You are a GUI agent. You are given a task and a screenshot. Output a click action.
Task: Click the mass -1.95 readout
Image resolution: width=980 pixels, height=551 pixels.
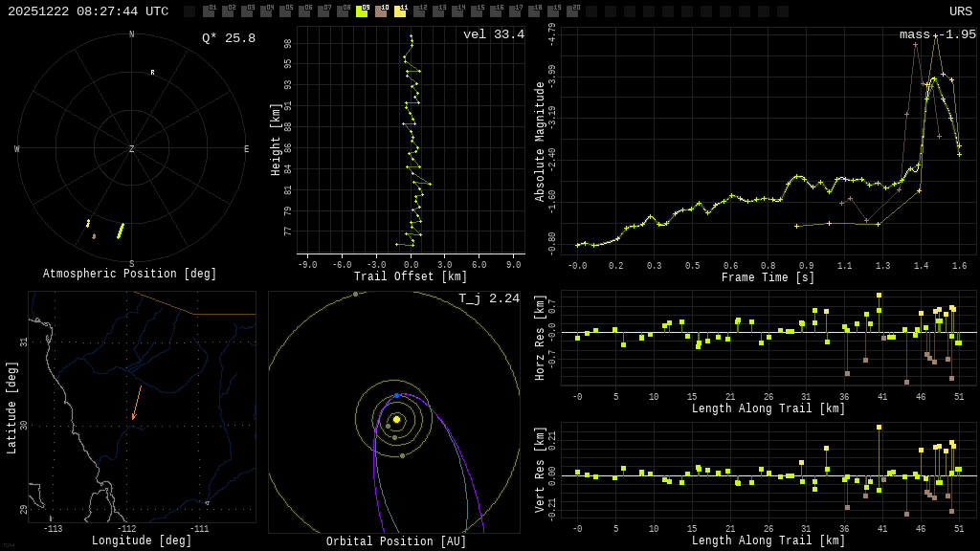point(937,35)
